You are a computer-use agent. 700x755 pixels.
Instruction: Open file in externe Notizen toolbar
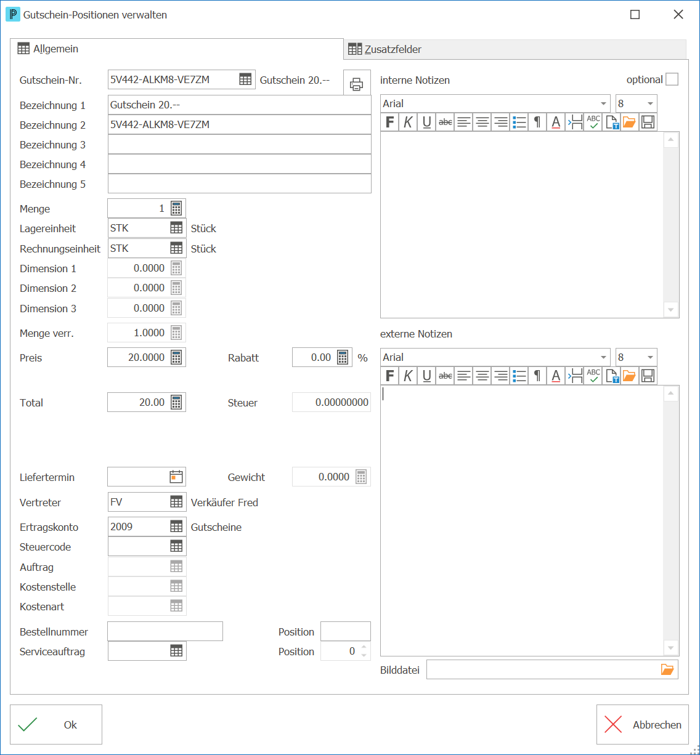tap(629, 376)
